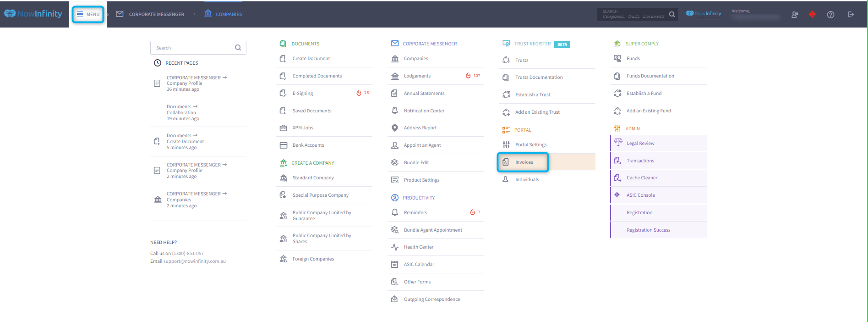The width and height of the screenshot is (868, 322).
Task: Click the help question mark icon
Action: [830, 15]
